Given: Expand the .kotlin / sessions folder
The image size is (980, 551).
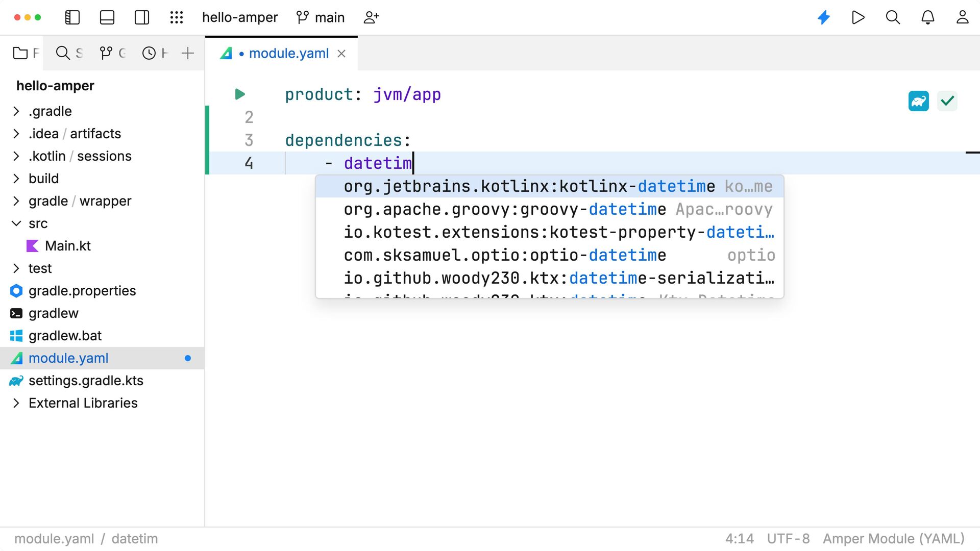Looking at the screenshot, I should coord(16,156).
